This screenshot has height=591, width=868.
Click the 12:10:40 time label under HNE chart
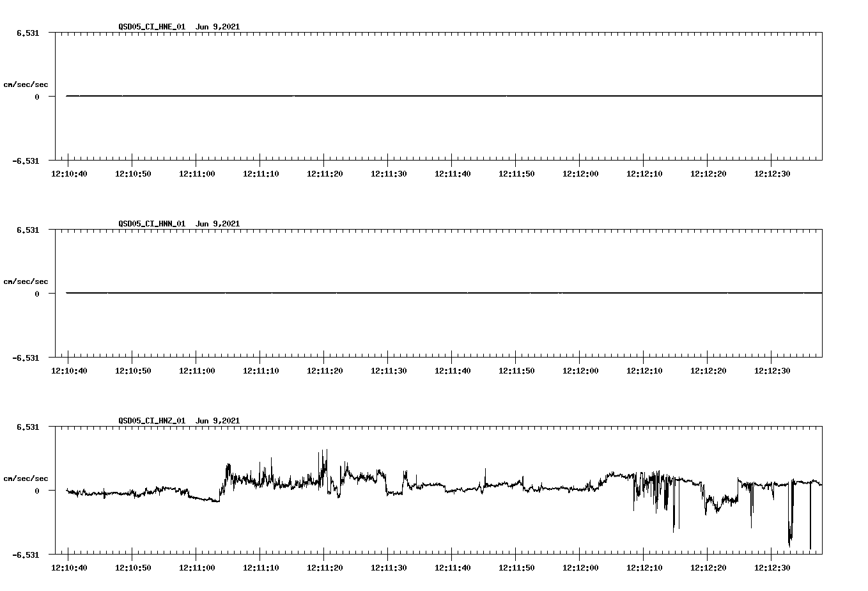pyautogui.click(x=69, y=174)
